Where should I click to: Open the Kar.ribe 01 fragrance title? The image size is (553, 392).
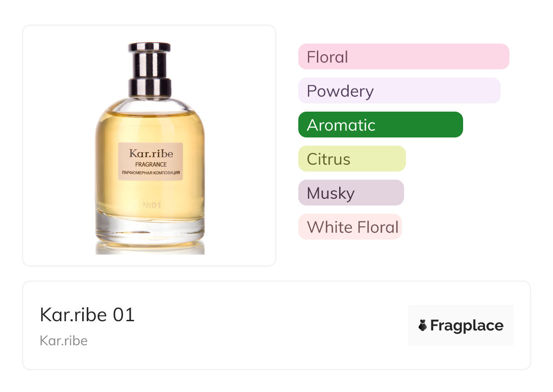click(87, 314)
